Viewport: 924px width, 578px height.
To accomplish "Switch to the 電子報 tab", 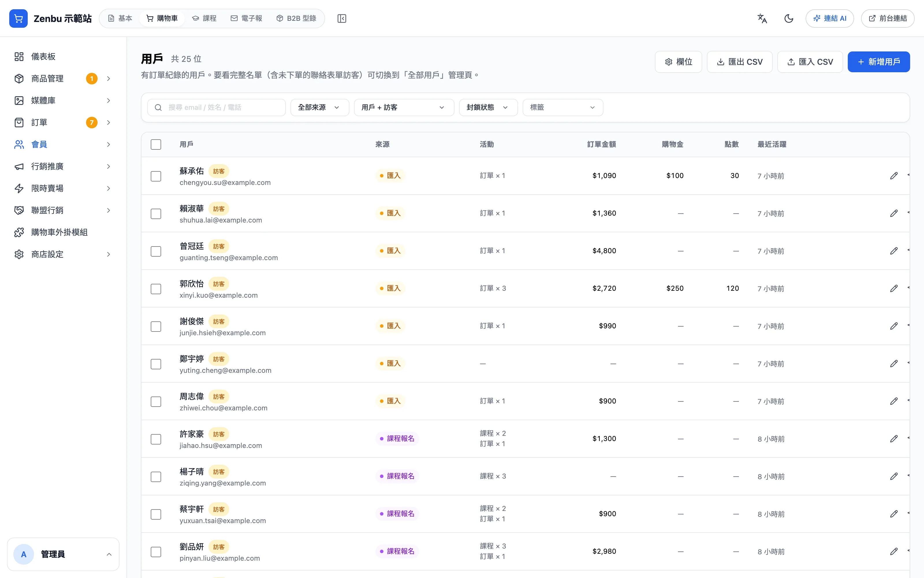I will point(247,18).
